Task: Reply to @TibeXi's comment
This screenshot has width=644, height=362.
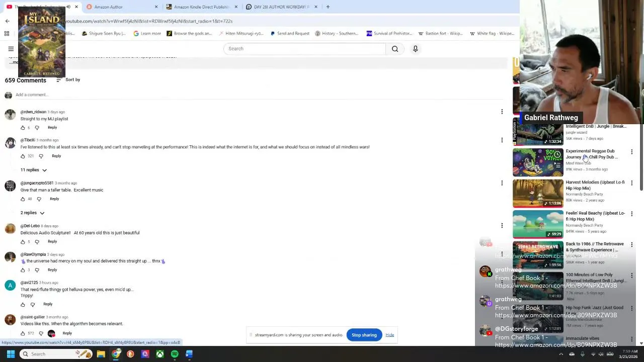Action: point(56,156)
